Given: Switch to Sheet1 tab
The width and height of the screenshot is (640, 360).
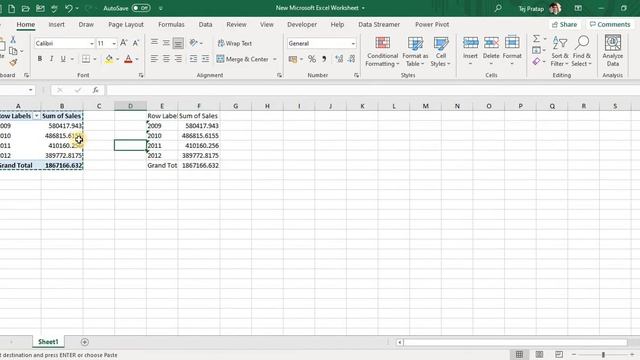Looking at the screenshot, I should pyautogui.click(x=48, y=342).
